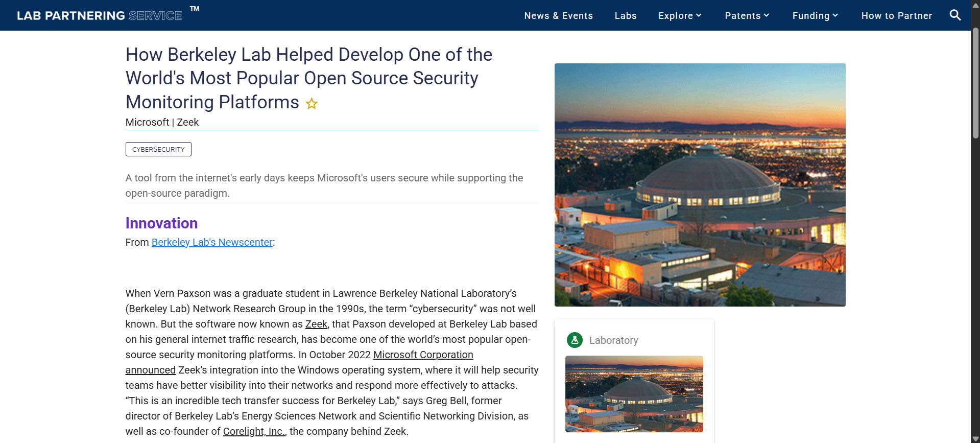Screen dimensions: 980x443
Task: Expand the Explore dropdown menu
Action: pos(680,16)
